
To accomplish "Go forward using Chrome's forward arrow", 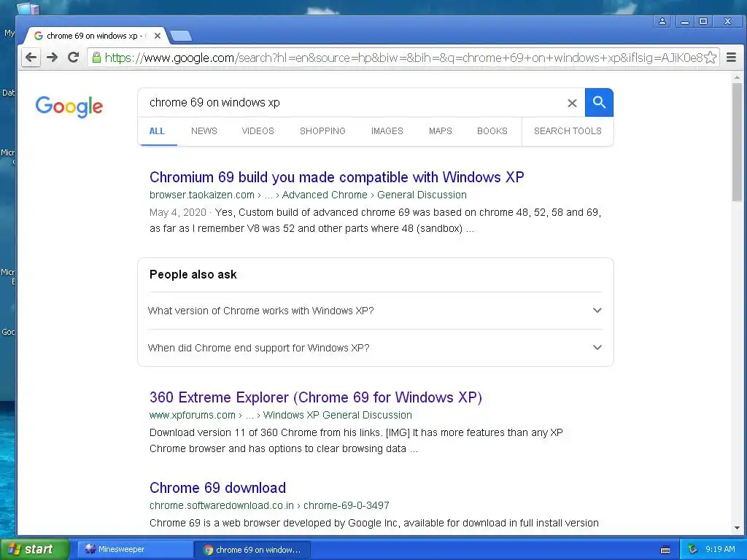I will click(52, 58).
